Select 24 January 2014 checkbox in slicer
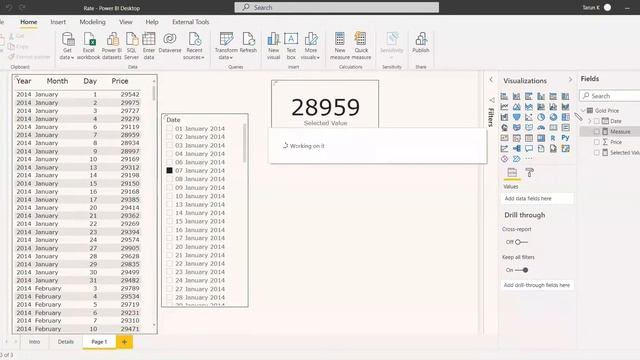 [169, 280]
